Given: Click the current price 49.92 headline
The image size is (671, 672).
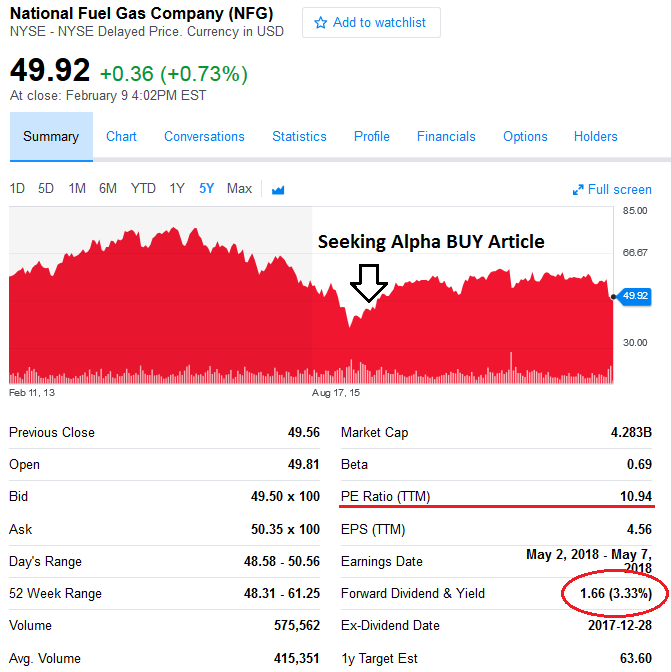Looking at the screenshot, I should [x=50, y=70].
